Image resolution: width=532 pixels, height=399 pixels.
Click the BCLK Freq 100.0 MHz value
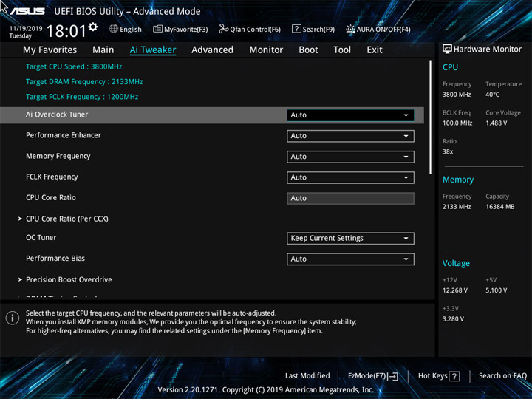click(457, 123)
